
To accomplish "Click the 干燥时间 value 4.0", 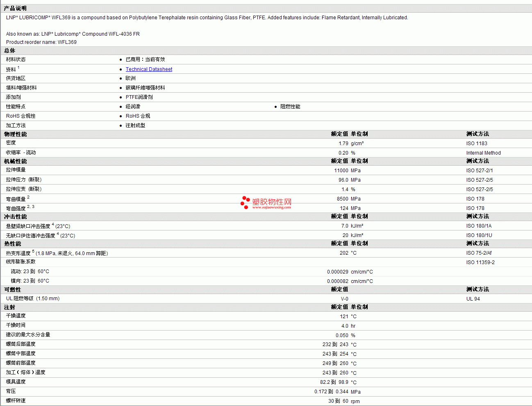I will click(345, 326).
